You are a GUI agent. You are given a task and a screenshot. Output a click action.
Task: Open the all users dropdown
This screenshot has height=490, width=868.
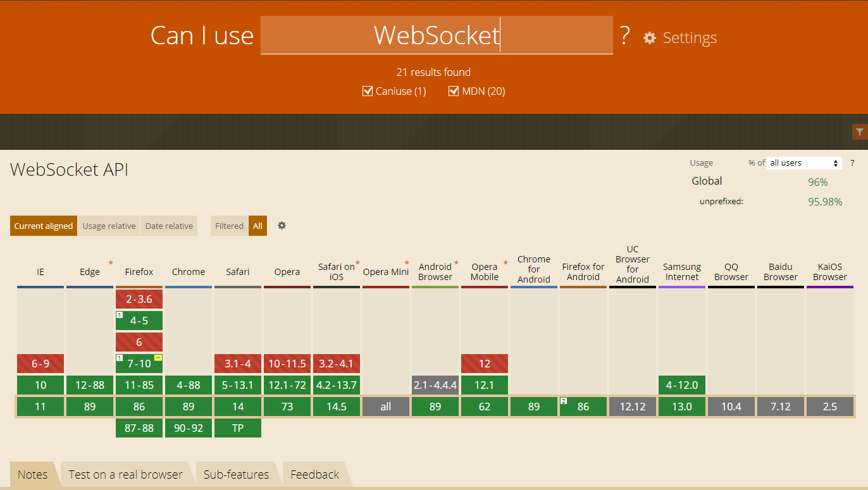pos(803,163)
